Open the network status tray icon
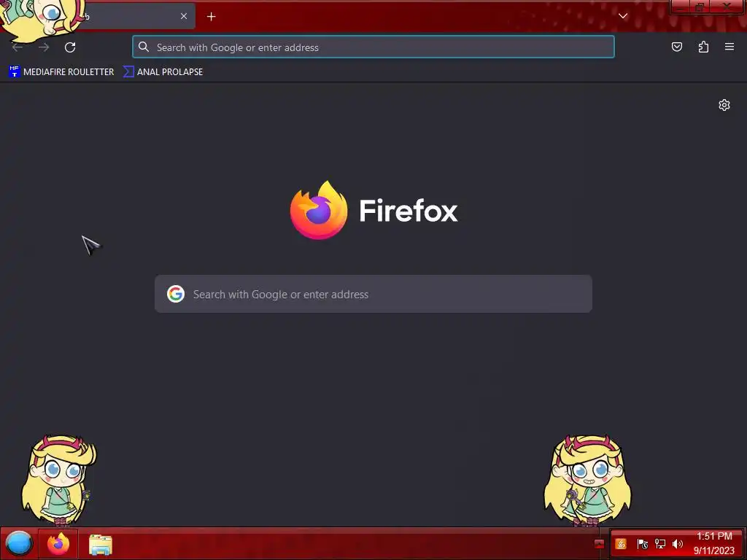 click(x=660, y=544)
